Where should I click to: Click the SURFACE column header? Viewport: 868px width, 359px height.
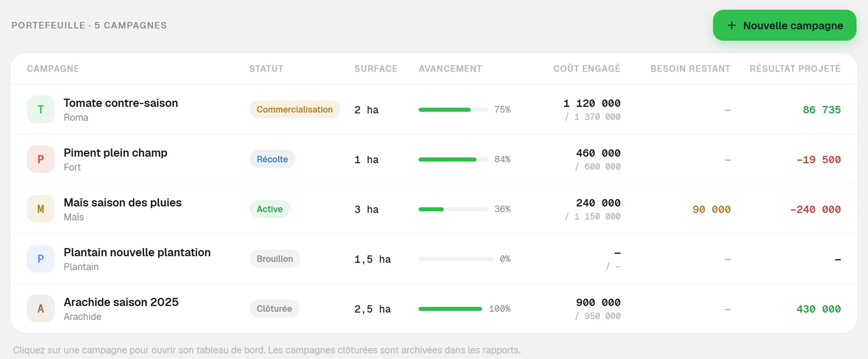pos(376,69)
